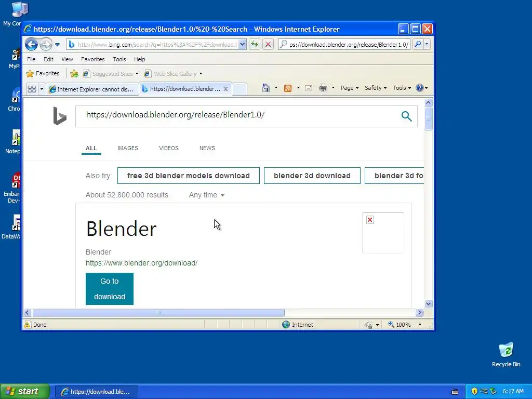
Task: Click the Bing logo
Action: pos(60,116)
